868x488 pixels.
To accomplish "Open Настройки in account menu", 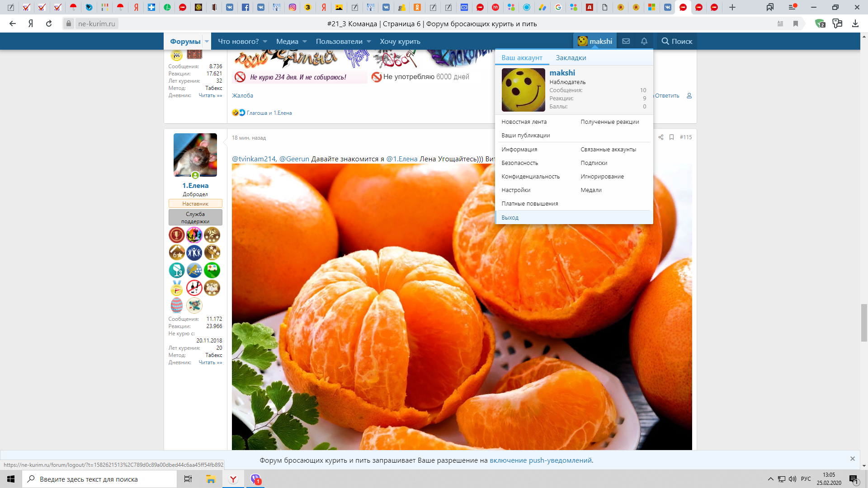I will (x=516, y=190).
